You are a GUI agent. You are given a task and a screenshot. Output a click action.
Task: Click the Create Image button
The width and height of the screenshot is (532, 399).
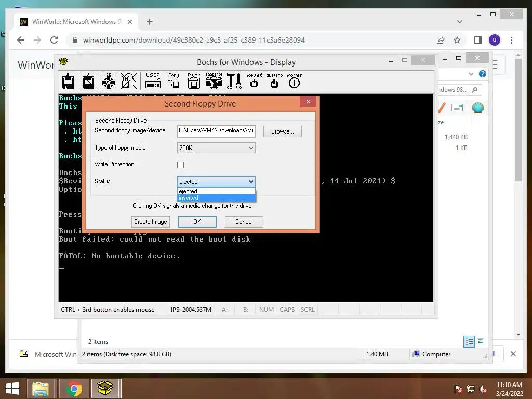click(150, 222)
